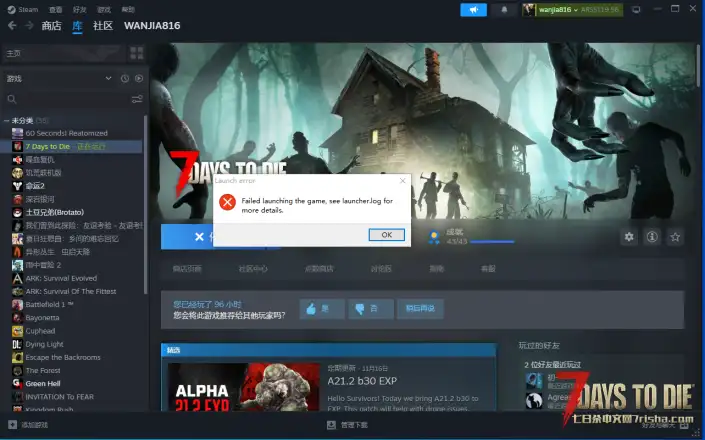705x440 pixels.
Task: Select ARK: Survival Of The Fittest
Action: point(72,291)
